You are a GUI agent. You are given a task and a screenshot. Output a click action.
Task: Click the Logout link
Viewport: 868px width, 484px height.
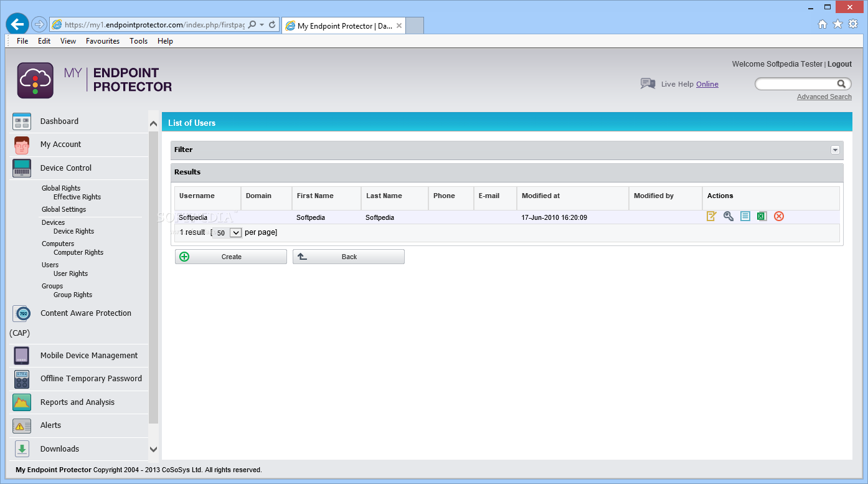click(x=839, y=64)
